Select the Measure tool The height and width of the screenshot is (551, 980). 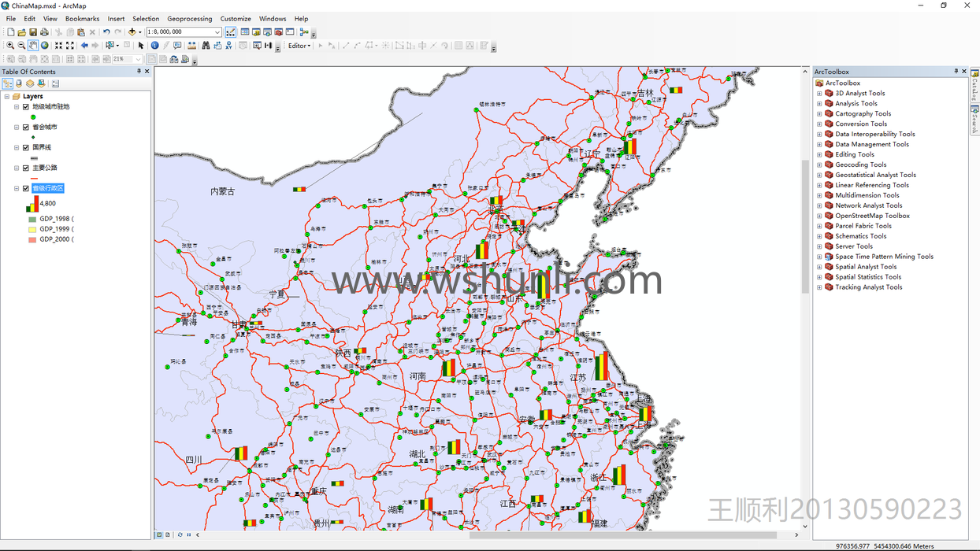[191, 46]
